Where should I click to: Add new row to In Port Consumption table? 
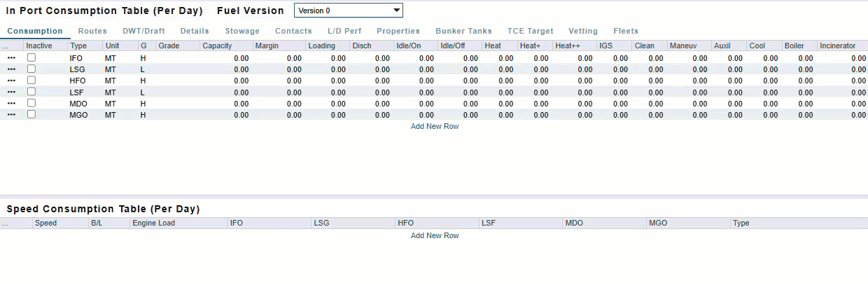(x=435, y=126)
